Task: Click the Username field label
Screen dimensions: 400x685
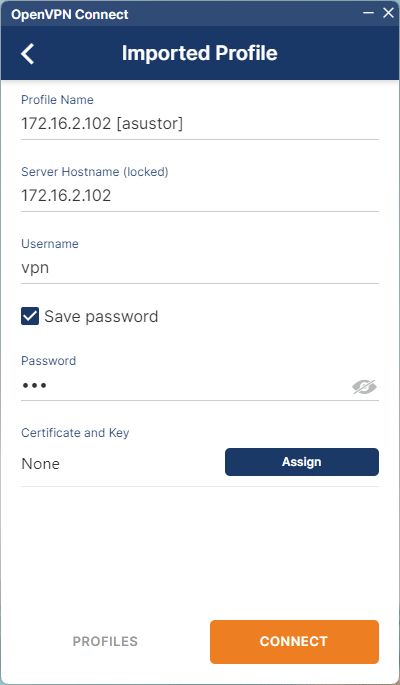Action: click(x=50, y=244)
